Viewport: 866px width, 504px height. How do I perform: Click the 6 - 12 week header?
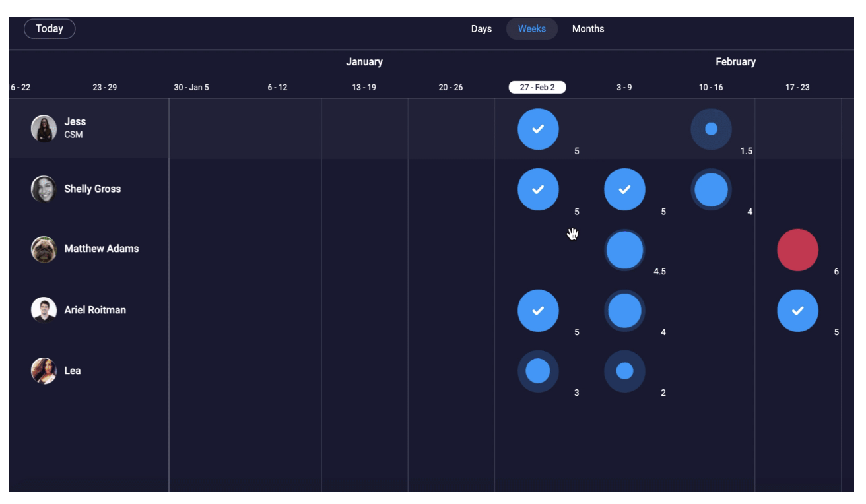point(278,88)
